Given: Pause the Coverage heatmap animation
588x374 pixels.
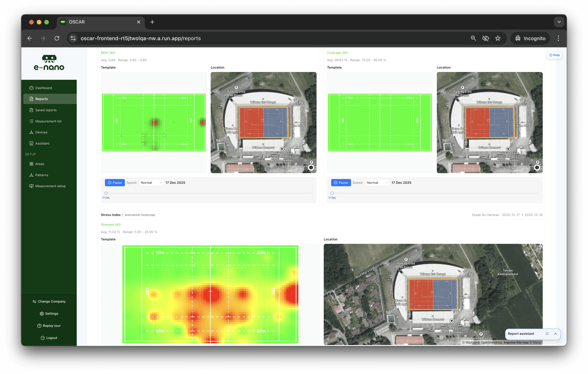Looking at the screenshot, I should click(341, 183).
